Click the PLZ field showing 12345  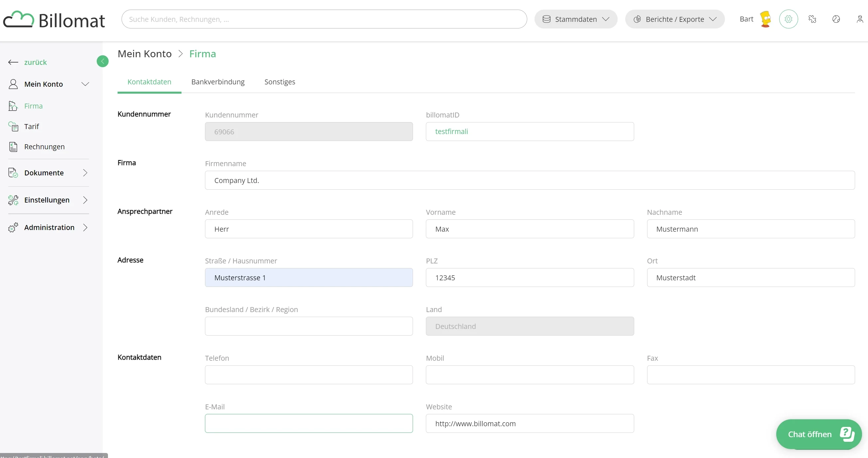[x=530, y=278]
